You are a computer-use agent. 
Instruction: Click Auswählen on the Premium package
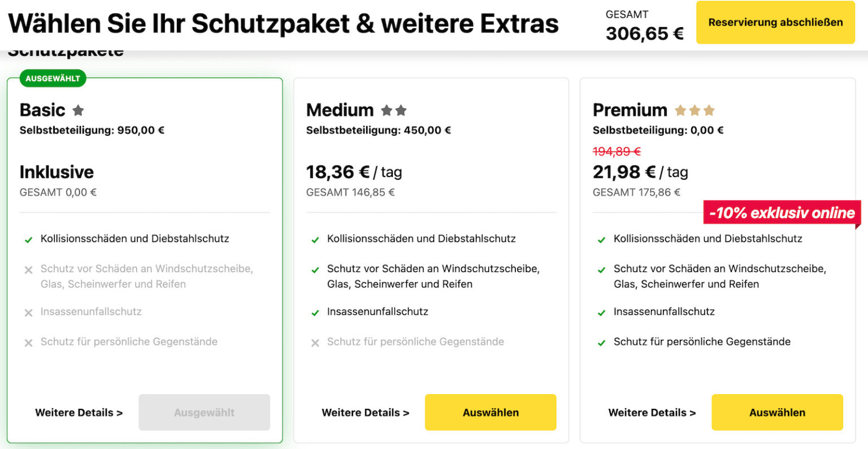pyautogui.click(x=777, y=412)
